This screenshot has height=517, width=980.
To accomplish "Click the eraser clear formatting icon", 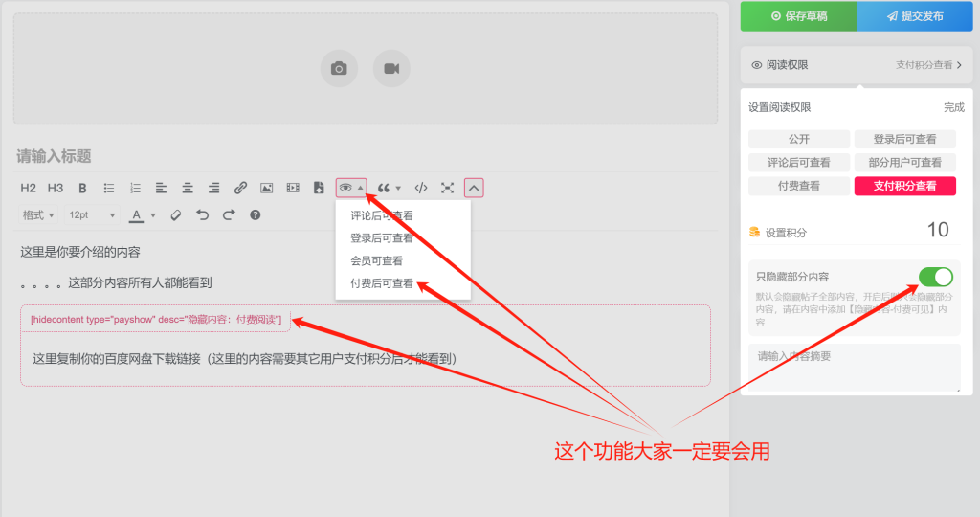I will [175, 215].
